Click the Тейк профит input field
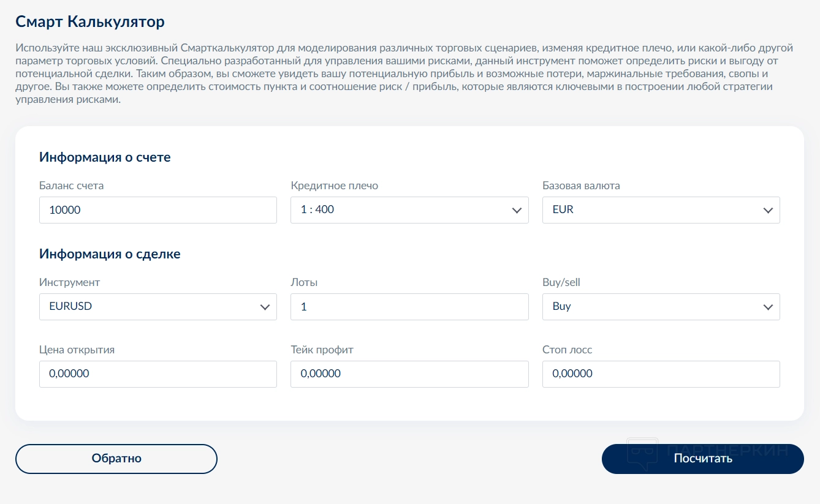 point(409,374)
